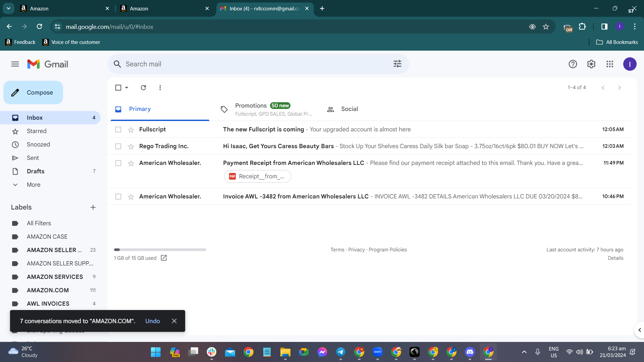Refresh the inbox mail list

pos(143,87)
